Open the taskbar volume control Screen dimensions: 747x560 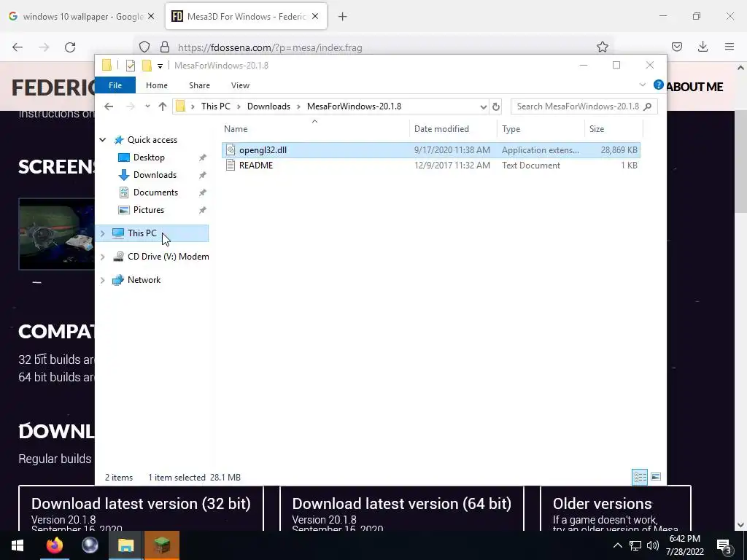click(x=653, y=545)
